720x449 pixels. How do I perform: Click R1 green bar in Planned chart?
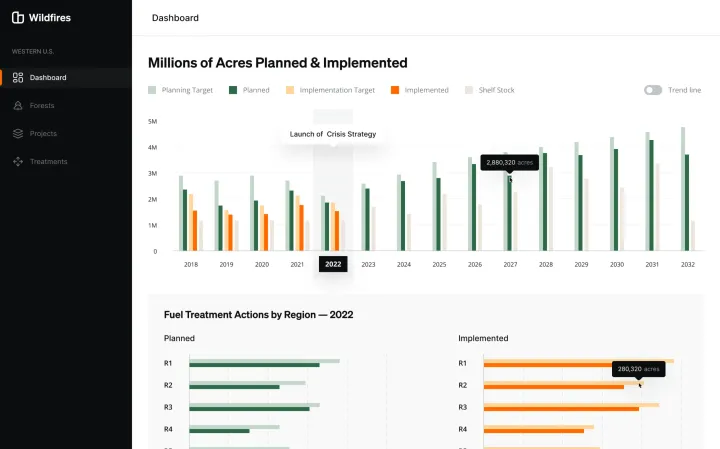point(254,365)
